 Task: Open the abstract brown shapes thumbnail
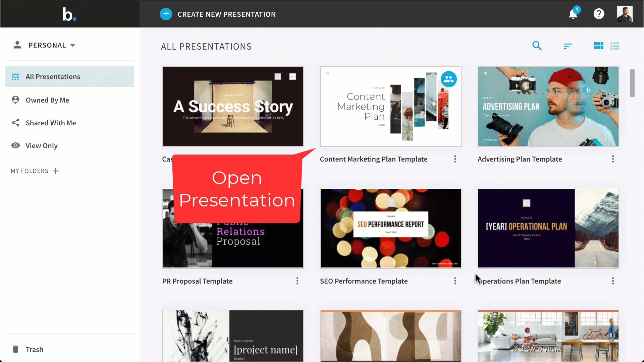click(x=391, y=336)
